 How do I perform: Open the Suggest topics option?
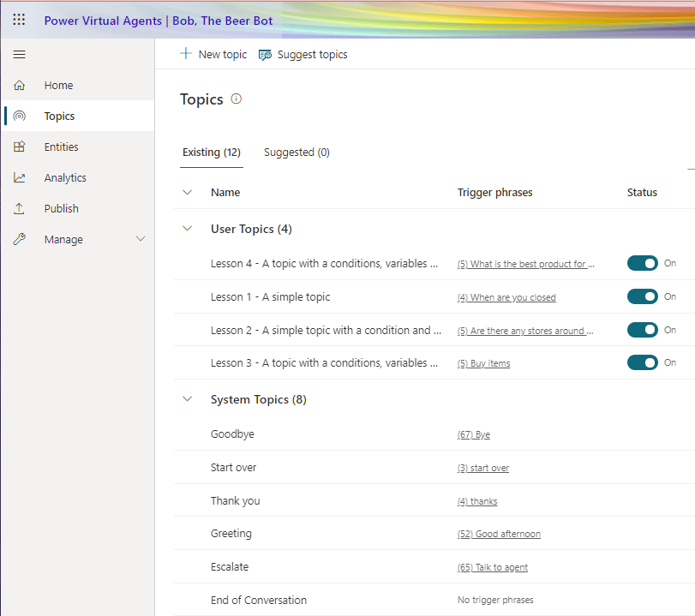coord(303,55)
